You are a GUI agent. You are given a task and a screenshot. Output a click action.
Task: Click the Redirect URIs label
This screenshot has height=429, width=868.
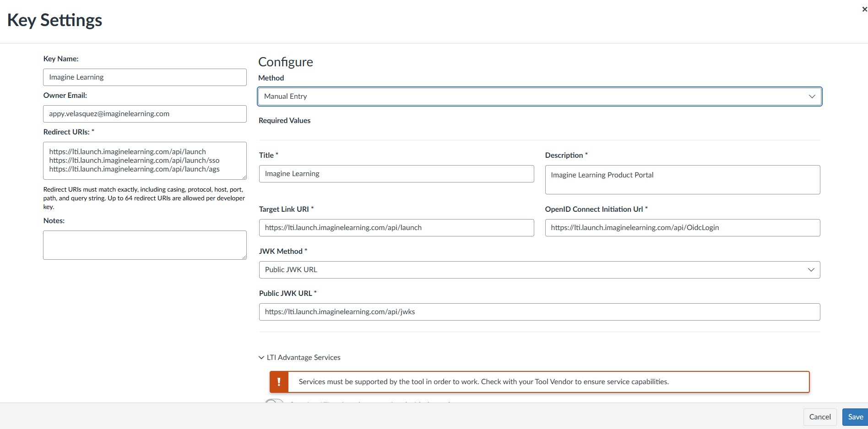pos(69,132)
